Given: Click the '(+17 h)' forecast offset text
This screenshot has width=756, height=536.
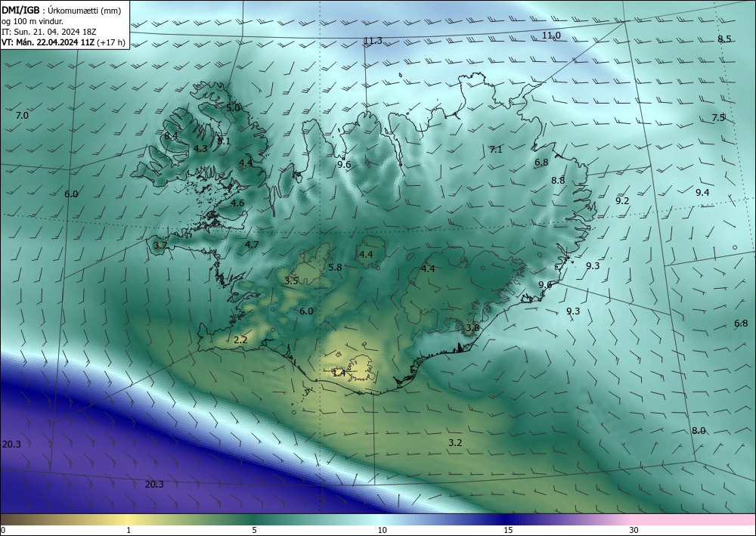Looking at the screenshot, I should click(x=111, y=42).
